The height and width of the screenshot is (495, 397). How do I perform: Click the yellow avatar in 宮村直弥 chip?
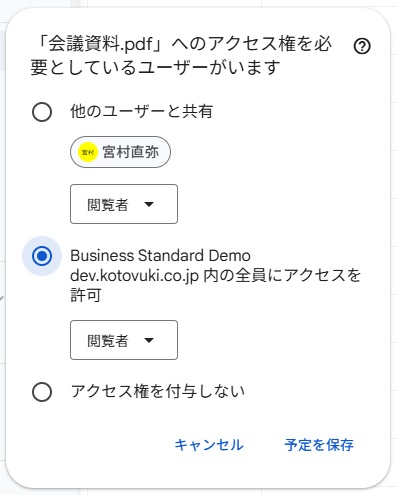tap(87, 152)
